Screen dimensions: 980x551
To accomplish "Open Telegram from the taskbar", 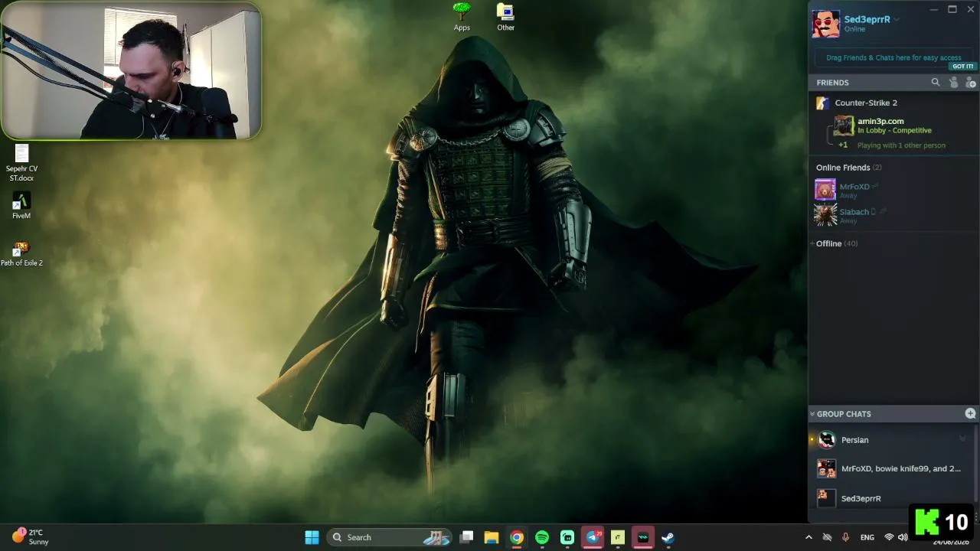I will 593,537.
